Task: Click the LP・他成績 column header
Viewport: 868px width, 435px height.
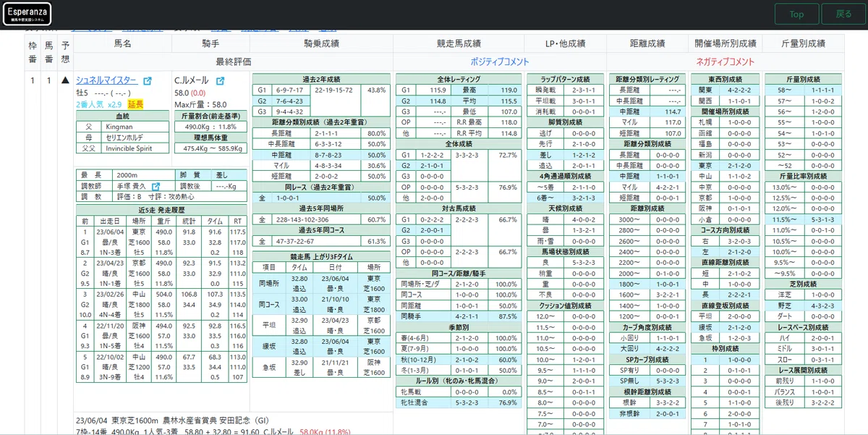Action: (566, 43)
